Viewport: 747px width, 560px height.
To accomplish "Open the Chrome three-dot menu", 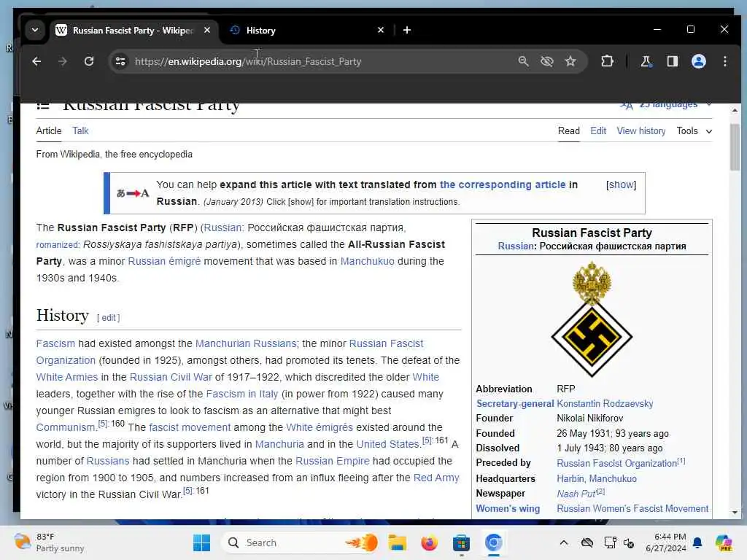I will click(x=724, y=61).
